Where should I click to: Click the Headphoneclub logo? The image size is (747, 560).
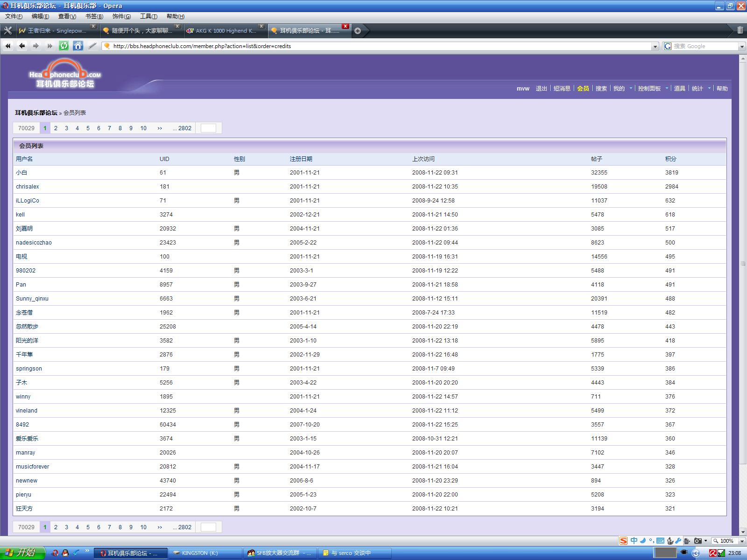pos(64,74)
